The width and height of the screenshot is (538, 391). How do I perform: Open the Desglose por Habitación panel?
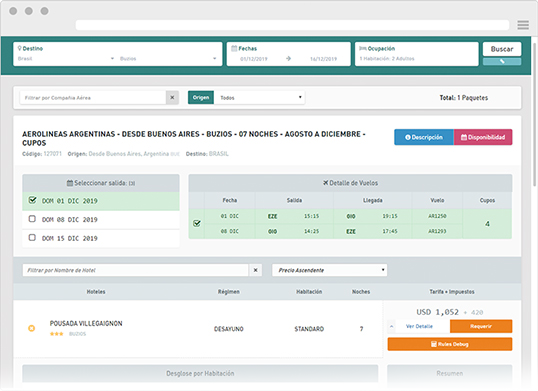[200, 374]
